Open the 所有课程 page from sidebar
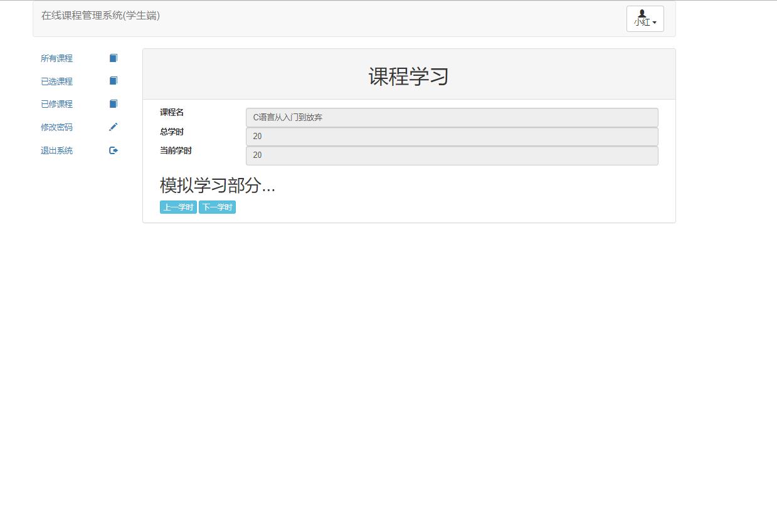The height and width of the screenshot is (532, 777). tap(56, 58)
